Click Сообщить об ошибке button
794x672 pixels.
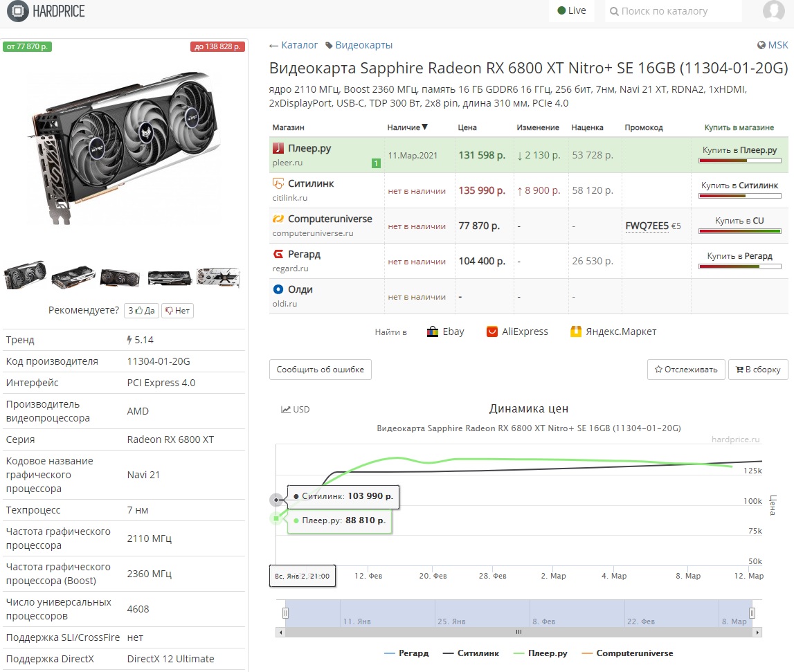(320, 370)
